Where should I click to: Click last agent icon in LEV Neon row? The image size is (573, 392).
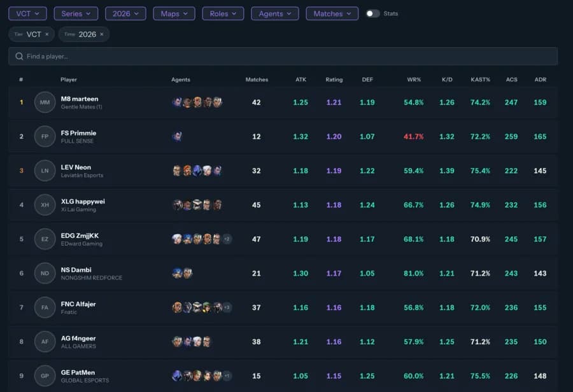(x=218, y=171)
